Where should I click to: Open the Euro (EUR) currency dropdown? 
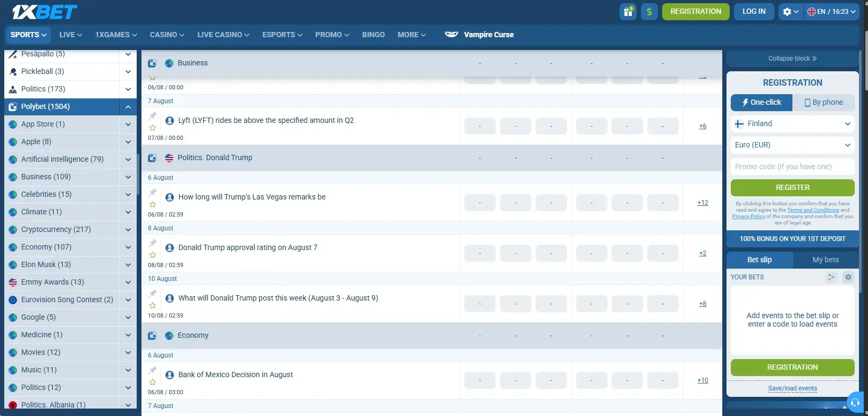click(x=792, y=145)
